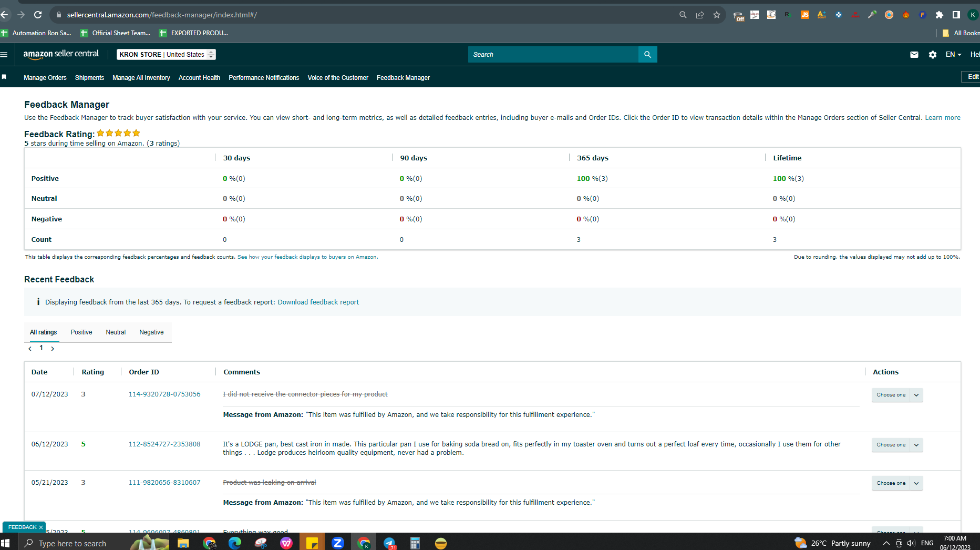Screen dimensions: 980x550
Task: Click the search magnifier button
Action: pyautogui.click(x=647, y=55)
